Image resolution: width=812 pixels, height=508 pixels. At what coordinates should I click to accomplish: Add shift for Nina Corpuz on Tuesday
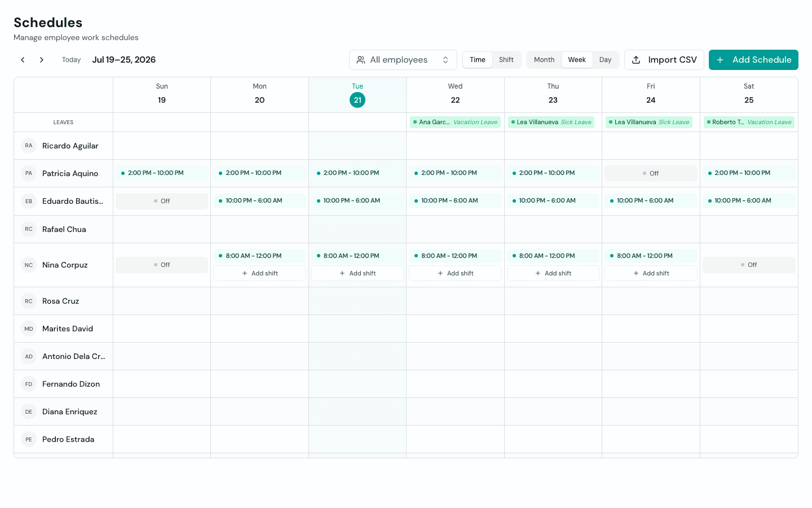[358, 273]
